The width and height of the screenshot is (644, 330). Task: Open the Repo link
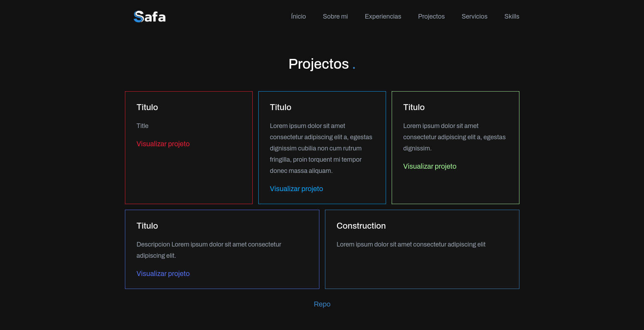pos(322,304)
